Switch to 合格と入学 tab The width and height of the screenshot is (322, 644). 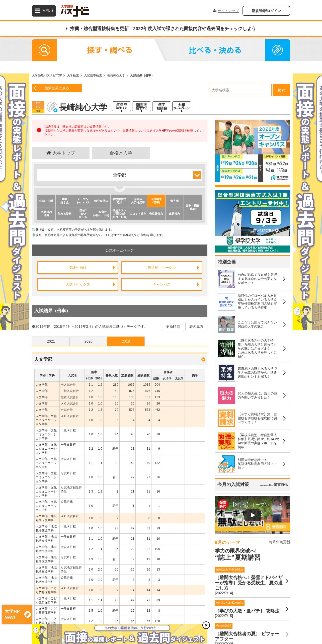pyautogui.click(x=121, y=153)
